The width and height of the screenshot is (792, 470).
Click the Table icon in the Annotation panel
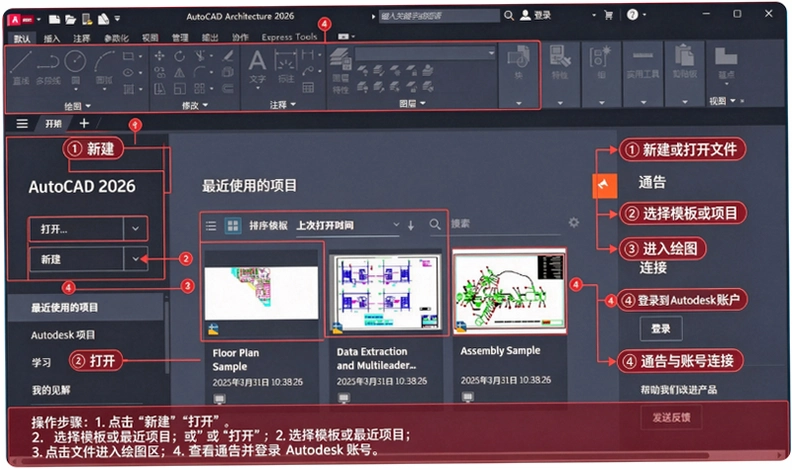308,88
